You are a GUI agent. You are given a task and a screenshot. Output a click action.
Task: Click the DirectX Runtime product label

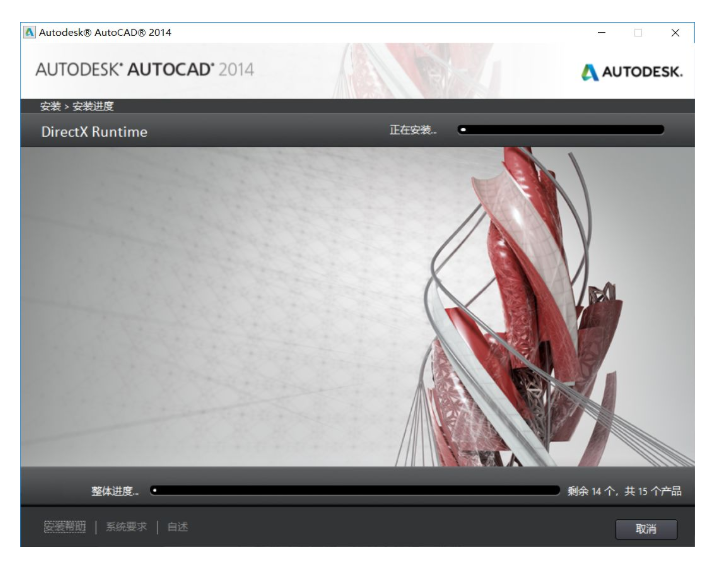(x=94, y=132)
